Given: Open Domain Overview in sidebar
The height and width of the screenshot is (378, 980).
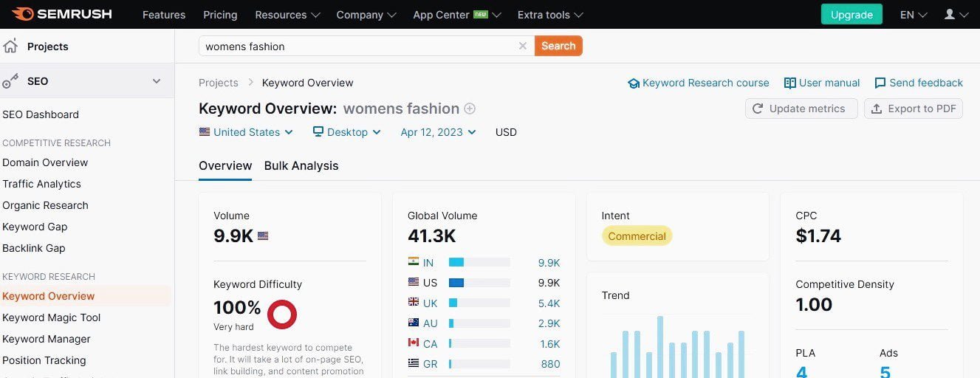Looking at the screenshot, I should [45, 162].
